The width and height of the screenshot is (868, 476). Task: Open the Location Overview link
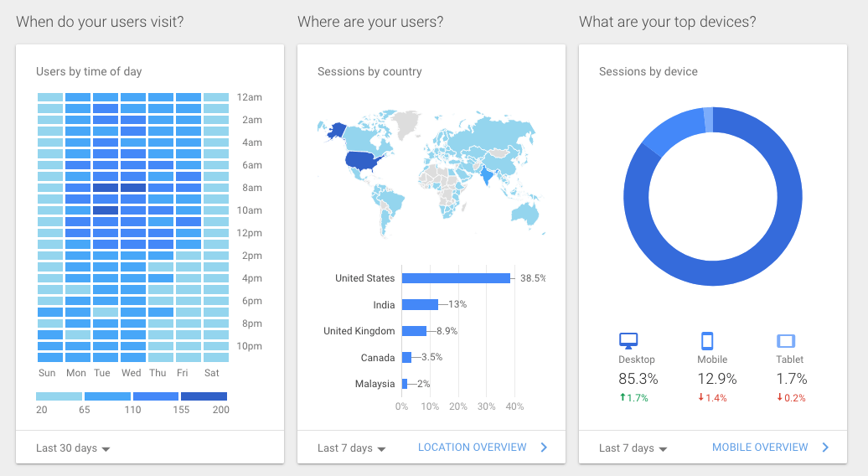click(473, 448)
